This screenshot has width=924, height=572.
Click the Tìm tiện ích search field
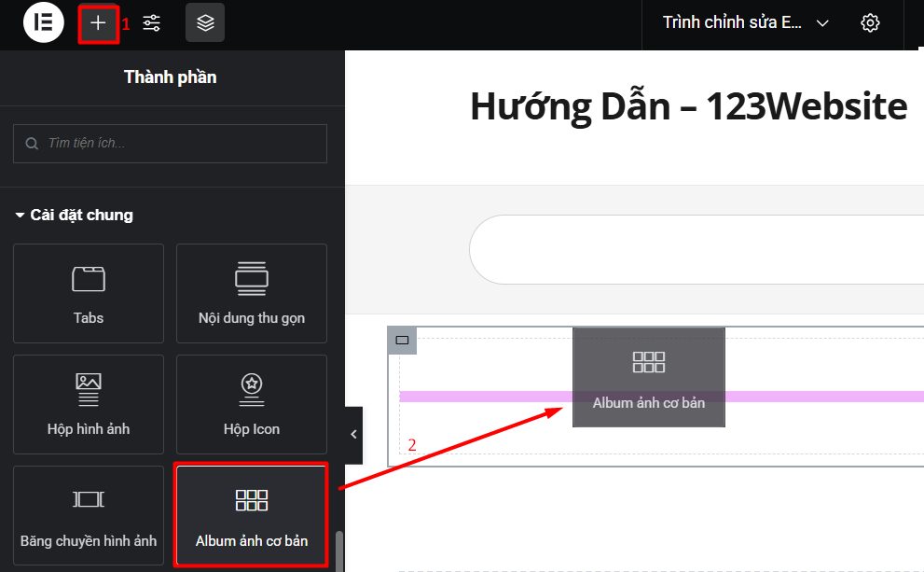click(x=170, y=144)
